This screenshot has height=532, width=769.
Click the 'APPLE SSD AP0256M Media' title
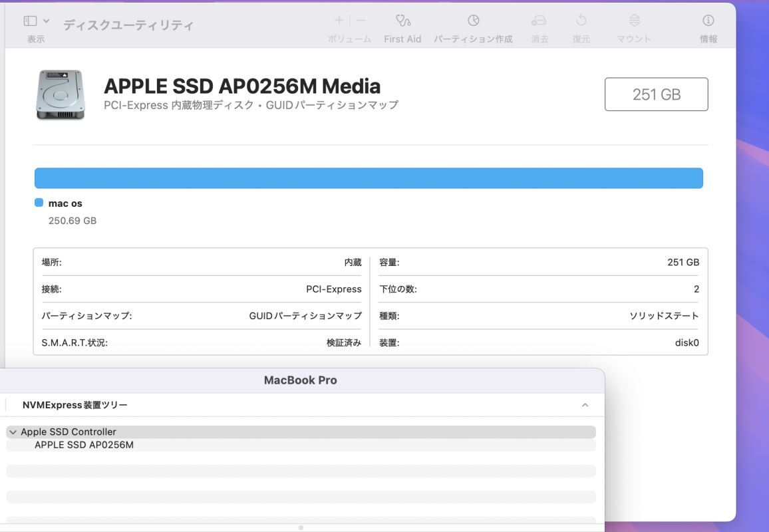242,86
